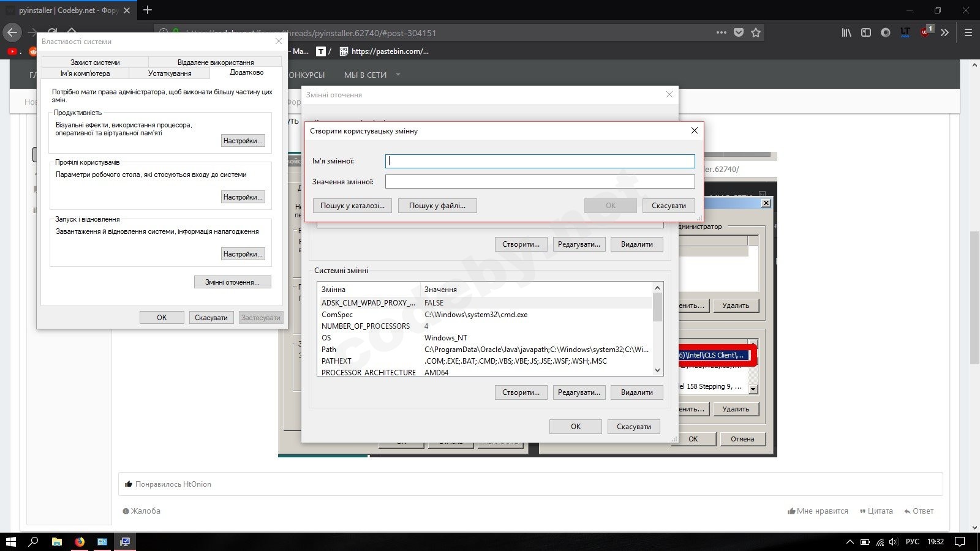Click the Ім'я змінної input field

point(540,161)
